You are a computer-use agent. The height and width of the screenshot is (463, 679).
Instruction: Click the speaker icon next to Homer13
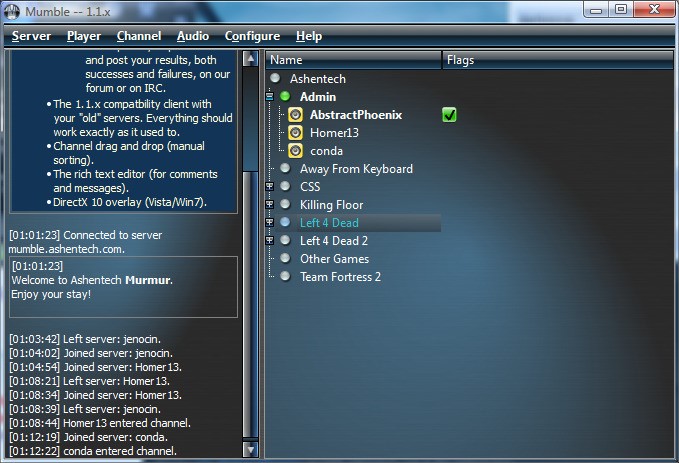coord(295,133)
